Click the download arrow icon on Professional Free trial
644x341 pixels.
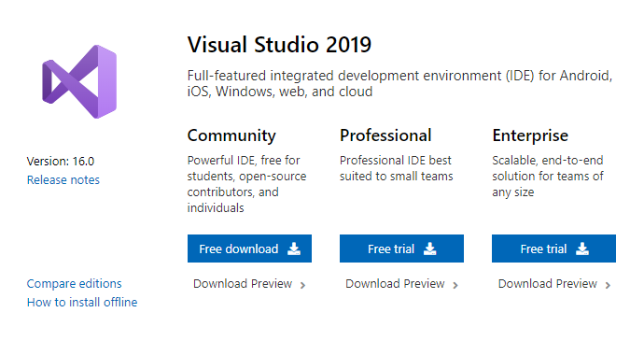point(429,249)
